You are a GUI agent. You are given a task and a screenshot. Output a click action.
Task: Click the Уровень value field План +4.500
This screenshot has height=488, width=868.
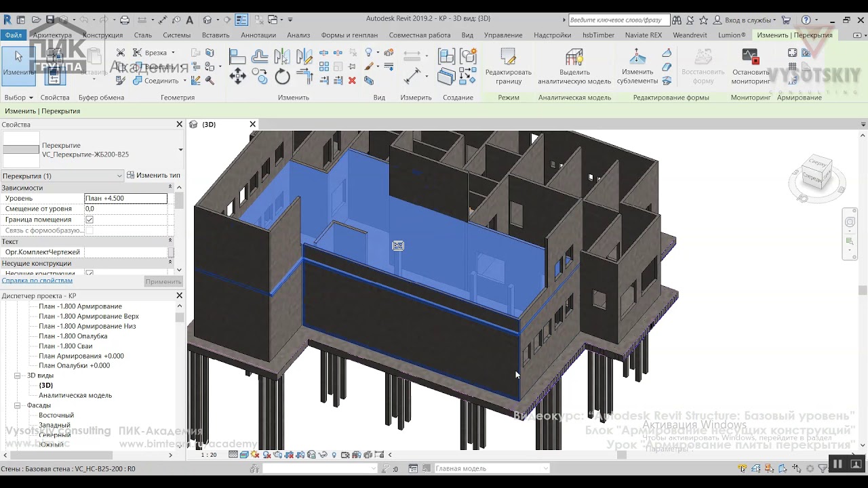tap(125, 199)
